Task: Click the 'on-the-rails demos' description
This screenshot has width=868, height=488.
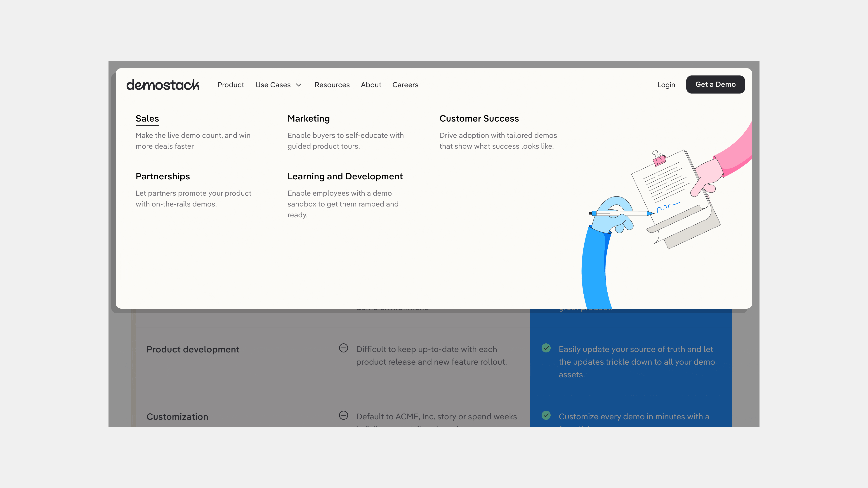Action: click(193, 199)
